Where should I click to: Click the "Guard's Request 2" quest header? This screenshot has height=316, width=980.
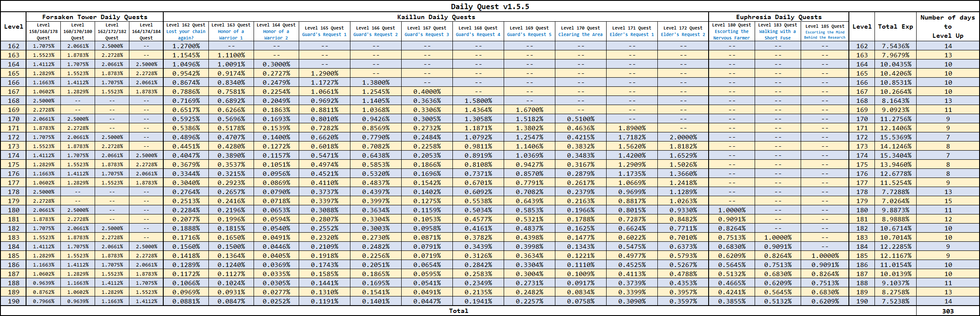[376, 31]
